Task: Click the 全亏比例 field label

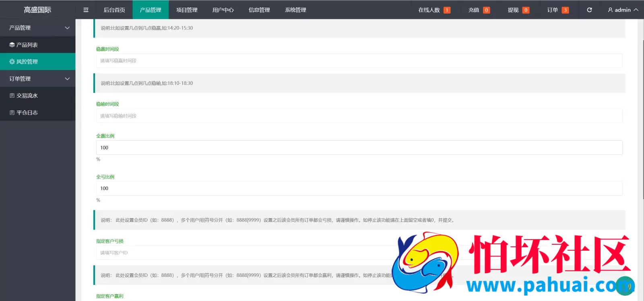Action: tap(105, 177)
